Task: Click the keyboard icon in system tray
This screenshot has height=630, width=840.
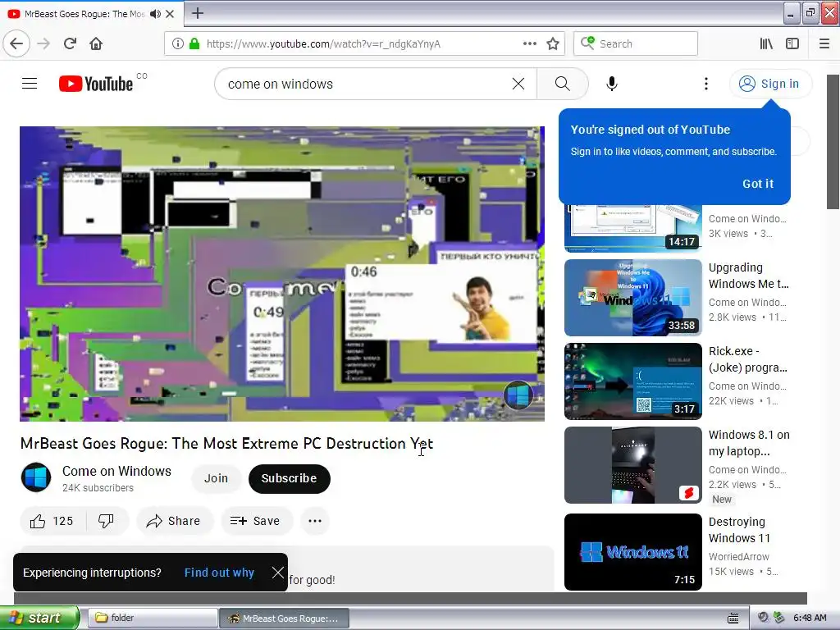Action: (733, 619)
